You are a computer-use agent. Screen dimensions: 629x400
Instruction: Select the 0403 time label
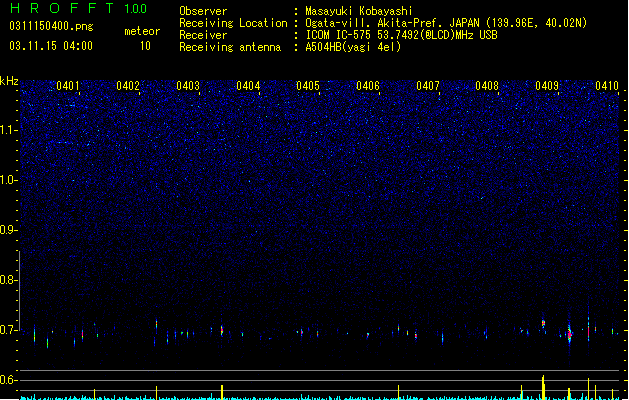(x=188, y=85)
